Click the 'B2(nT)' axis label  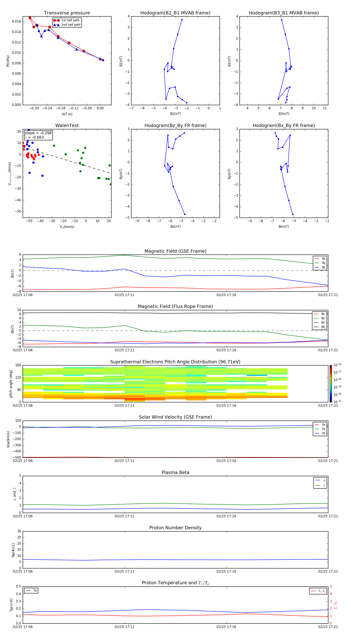pos(175,114)
